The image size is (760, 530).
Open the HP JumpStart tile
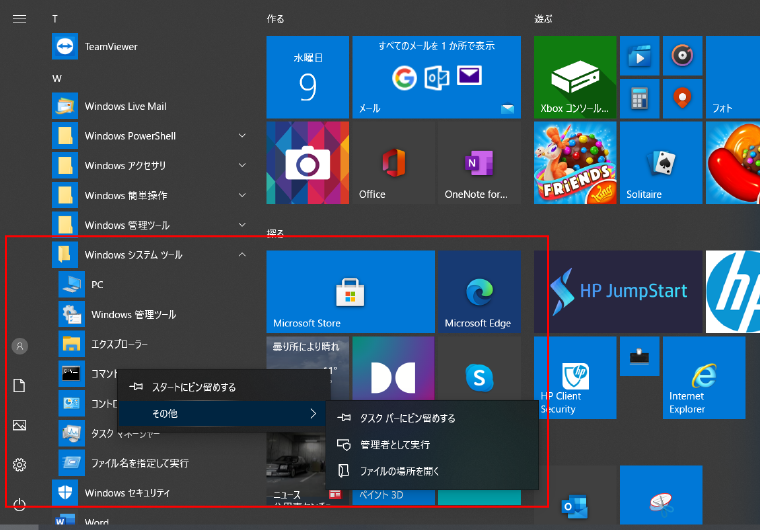[x=618, y=292]
